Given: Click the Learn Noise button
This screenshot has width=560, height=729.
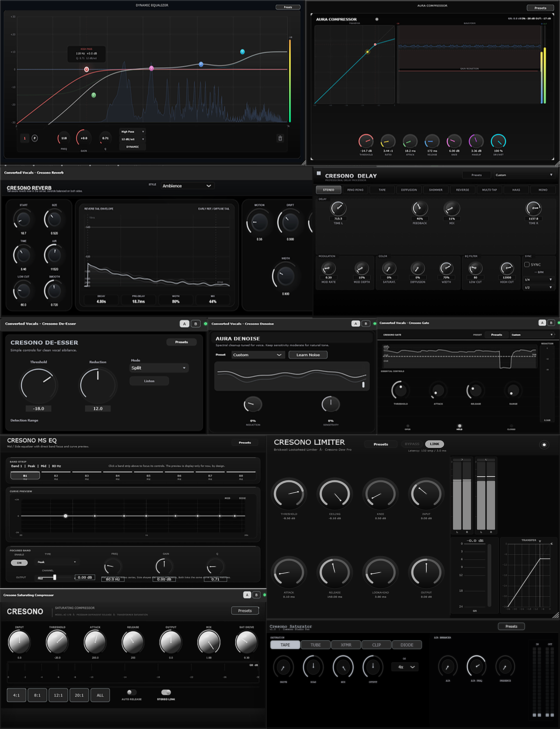Looking at the screenshot, I should pos(308,355).
